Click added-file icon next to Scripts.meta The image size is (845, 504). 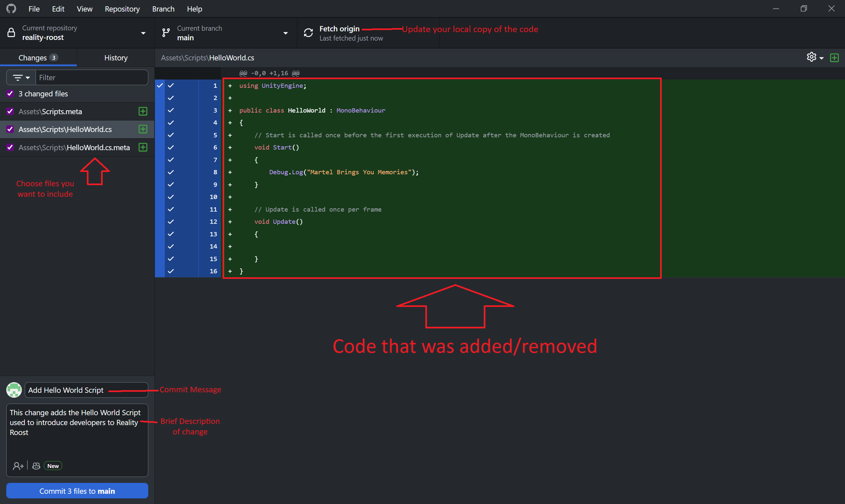pos(143,112)
